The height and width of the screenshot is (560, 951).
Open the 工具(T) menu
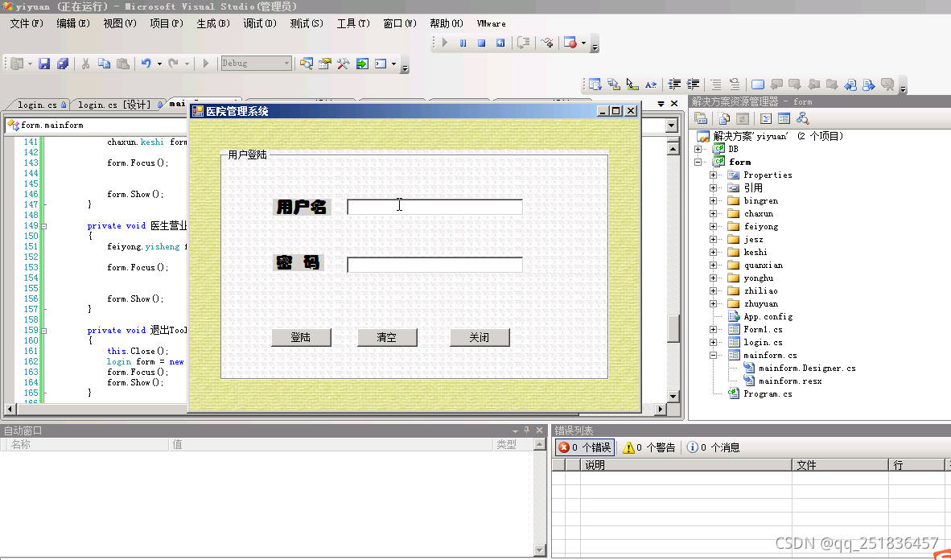pyautogui.click(x=353, y=23)
